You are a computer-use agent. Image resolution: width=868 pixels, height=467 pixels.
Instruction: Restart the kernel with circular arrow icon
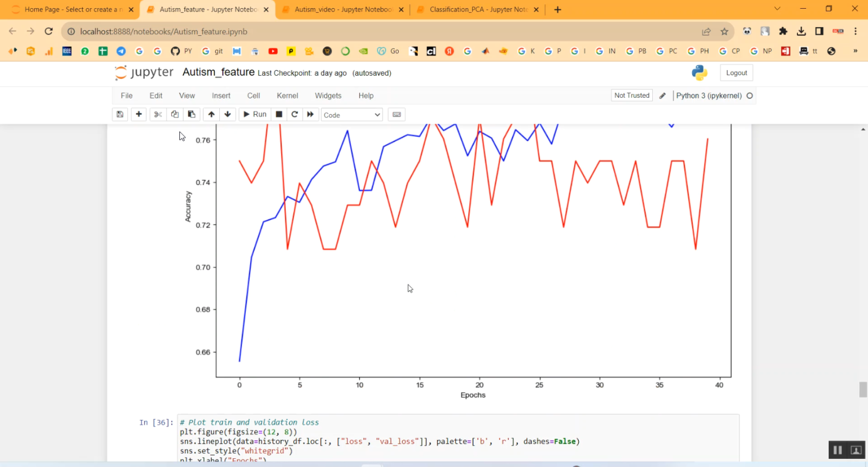295,115
